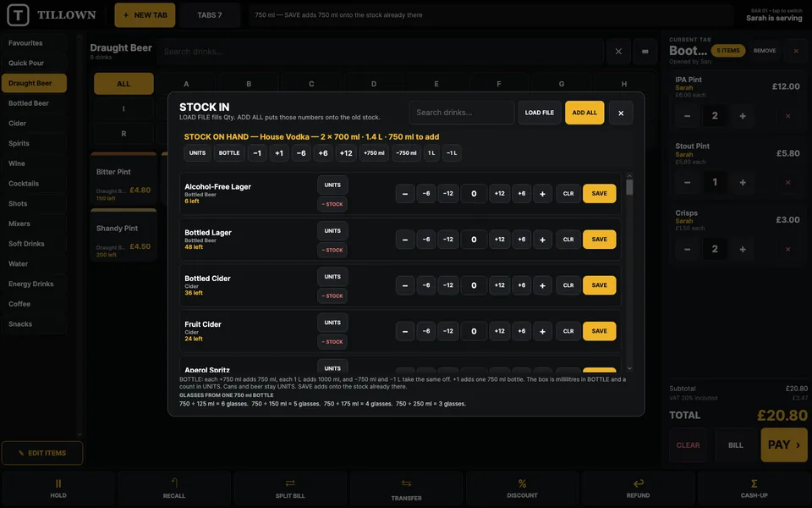Click the Tillown logo icon
The image size is (812, 508).
coord(18,15)
